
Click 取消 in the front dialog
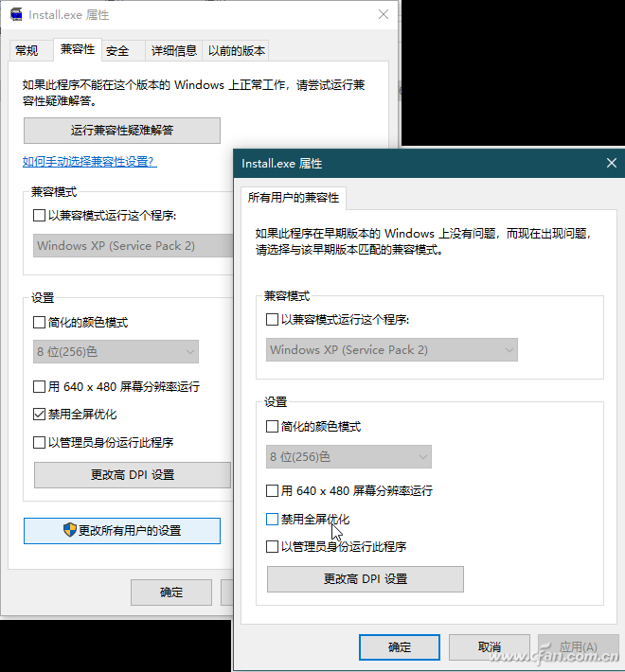pos(490,647)
